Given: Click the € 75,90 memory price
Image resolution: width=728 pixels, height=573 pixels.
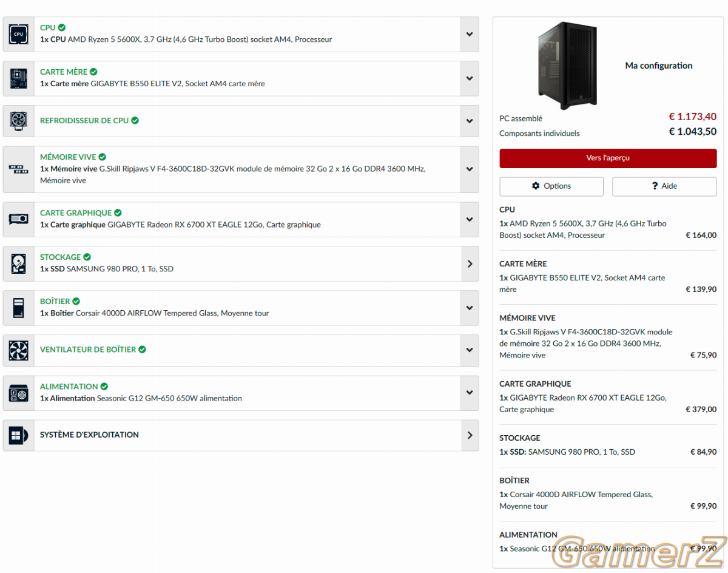Looking at the screenshot, I should point(703,355).
